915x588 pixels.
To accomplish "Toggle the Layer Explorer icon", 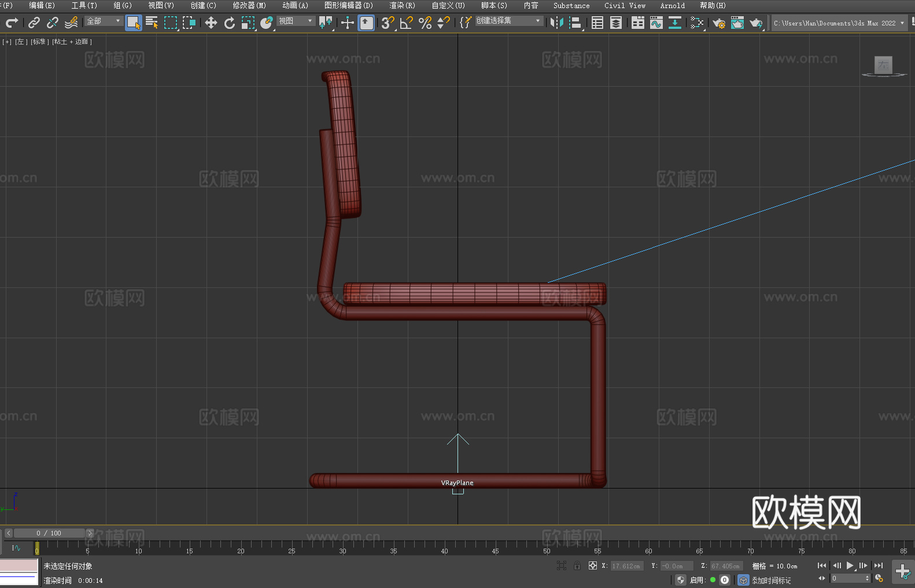I will (x=616, y=23).
